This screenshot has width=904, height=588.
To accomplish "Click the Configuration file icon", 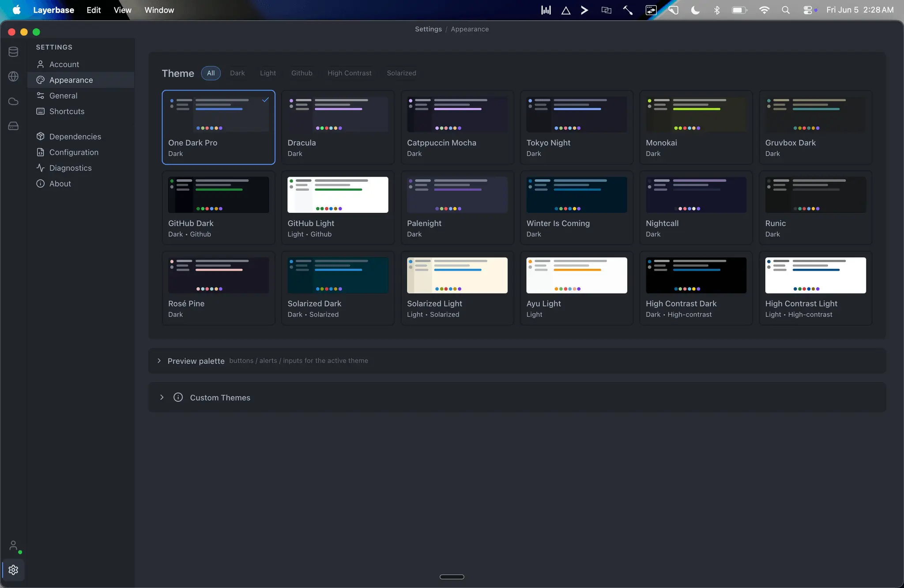I will coord(40,152).
